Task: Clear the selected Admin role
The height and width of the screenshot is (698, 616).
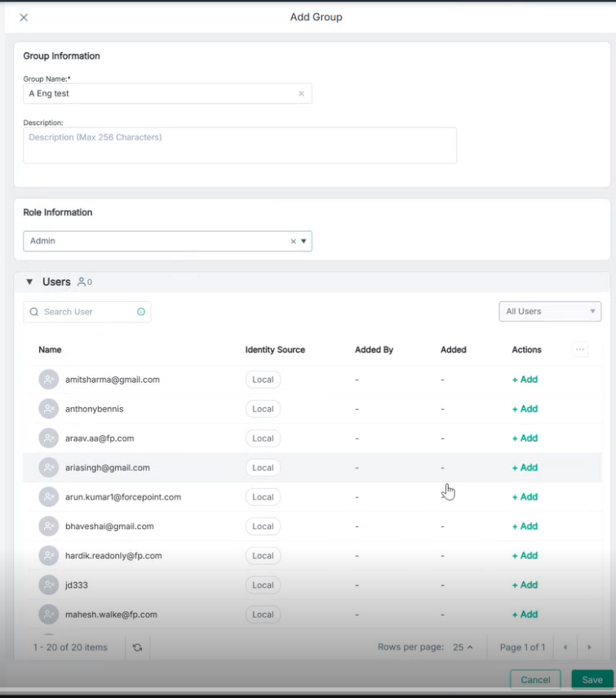Action: [x=293, y=242]
